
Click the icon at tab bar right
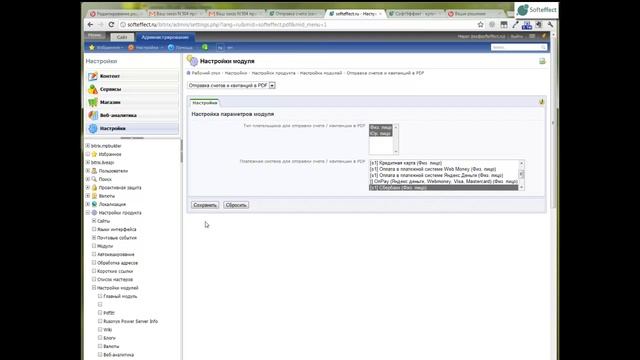tap(542, 102)
